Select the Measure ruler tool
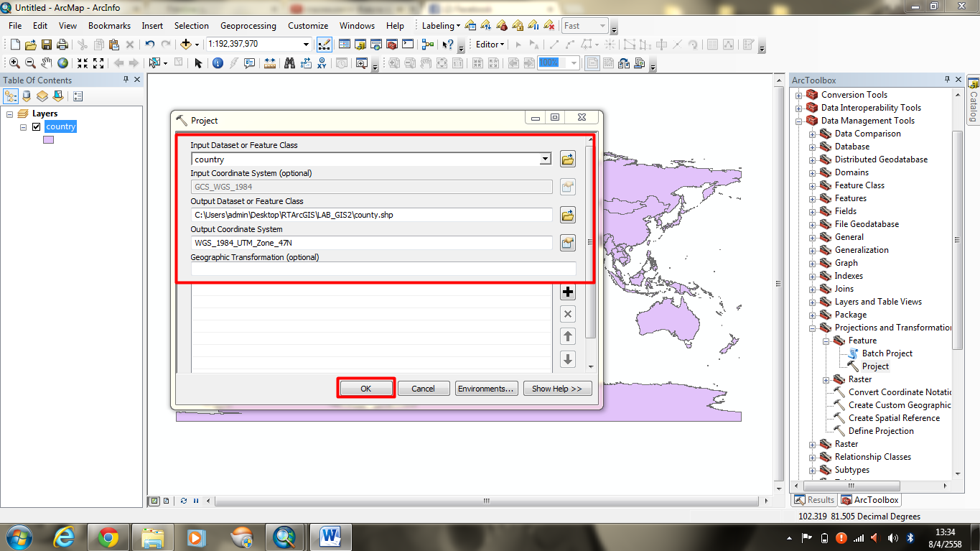The image size is (980, 551). (x=270, y=63)
